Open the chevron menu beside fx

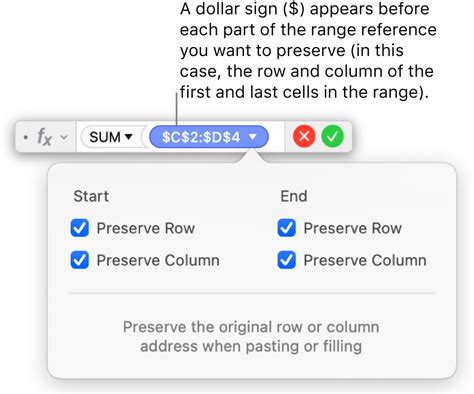64,137
